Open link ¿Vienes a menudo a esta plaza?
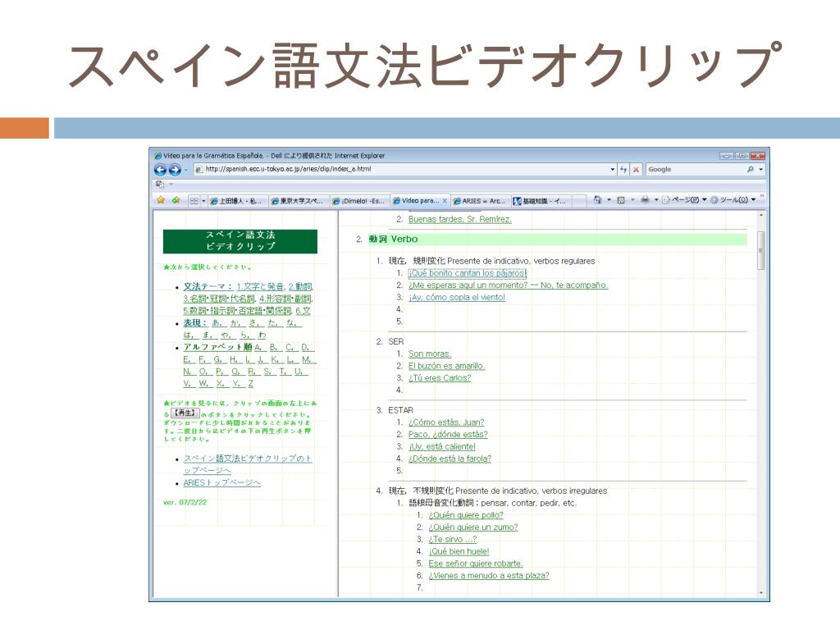840x630 pixels. tap(489, 575)
